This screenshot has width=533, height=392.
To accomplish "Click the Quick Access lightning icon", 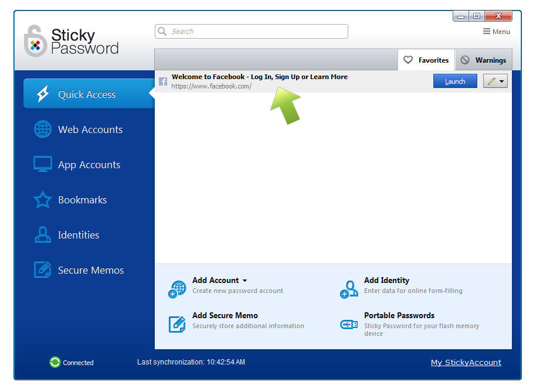I will [x=43, y=94].
